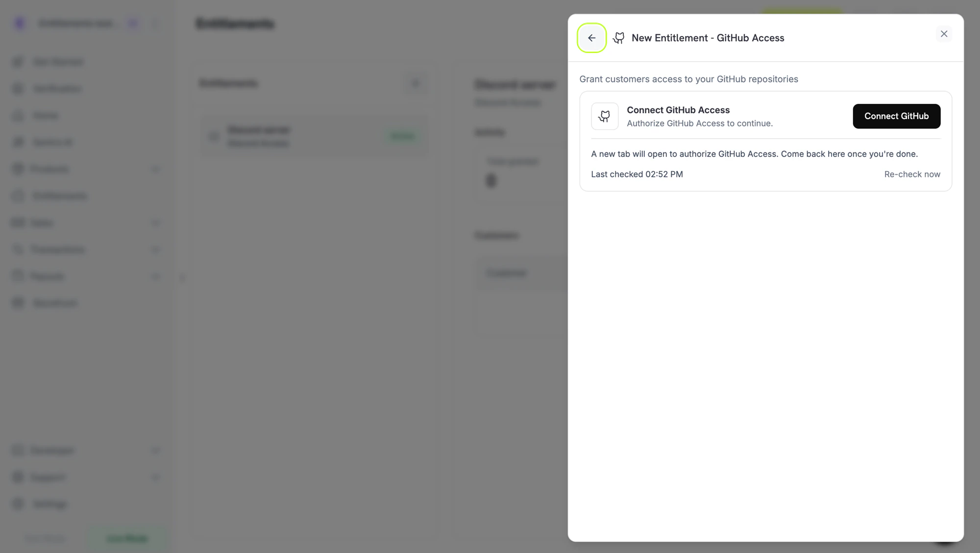Click the 'A new tab will open' notice
The image size is (980, 553).
754,154
